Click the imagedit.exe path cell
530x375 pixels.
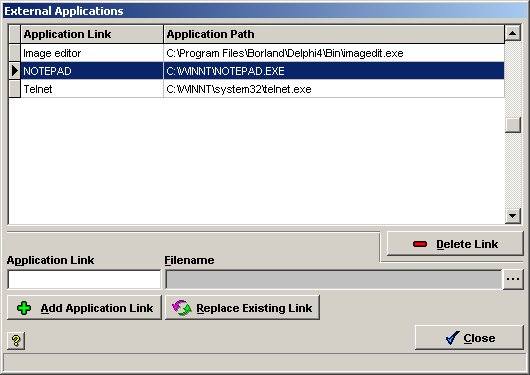coord(334,53)
